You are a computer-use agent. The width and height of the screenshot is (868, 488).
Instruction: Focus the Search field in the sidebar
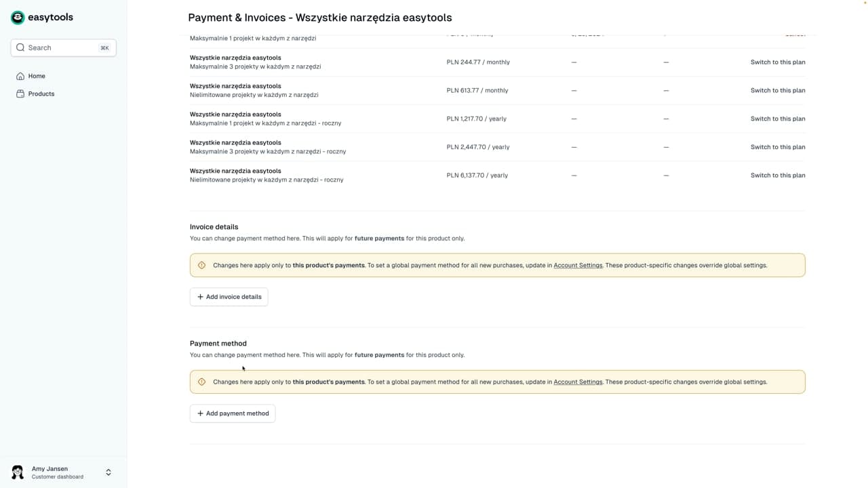coord(64,47)
